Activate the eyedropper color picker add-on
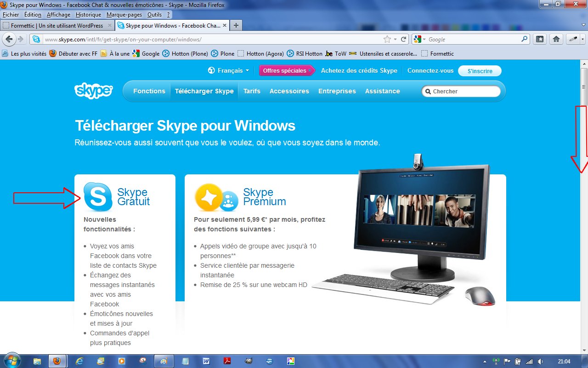 tap(573, 39)
